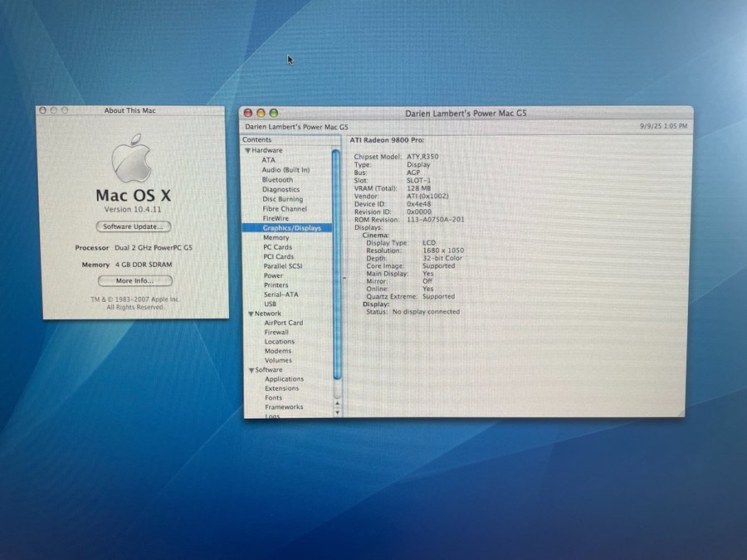Select the highlighted Graphics/Displays entry
The width and height of the screenshot is (747, 560).
287,228
